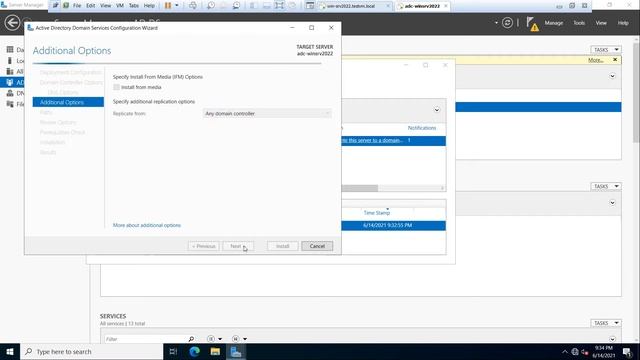Open VMware VM menu
640x360 pixels.
[120, 6]
